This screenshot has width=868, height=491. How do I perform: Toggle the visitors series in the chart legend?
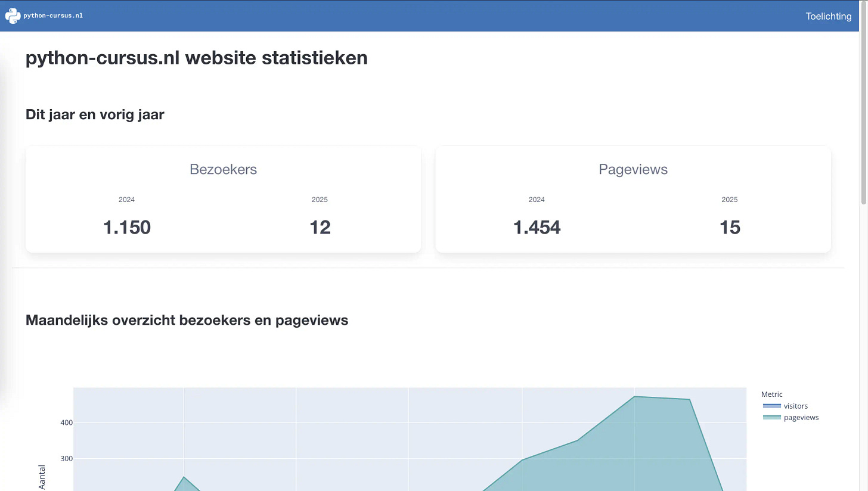tap(795, 406)
